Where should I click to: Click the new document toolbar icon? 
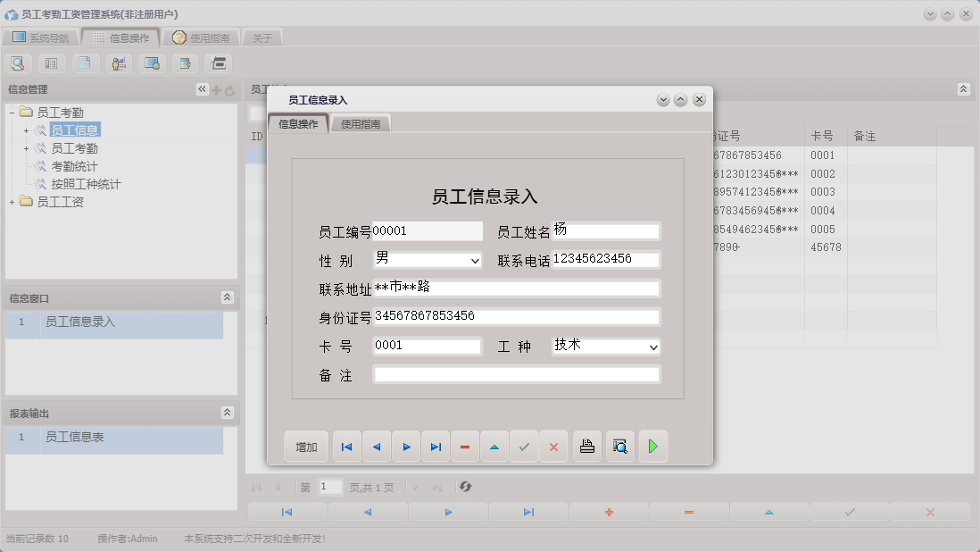[x=87, y=63]
